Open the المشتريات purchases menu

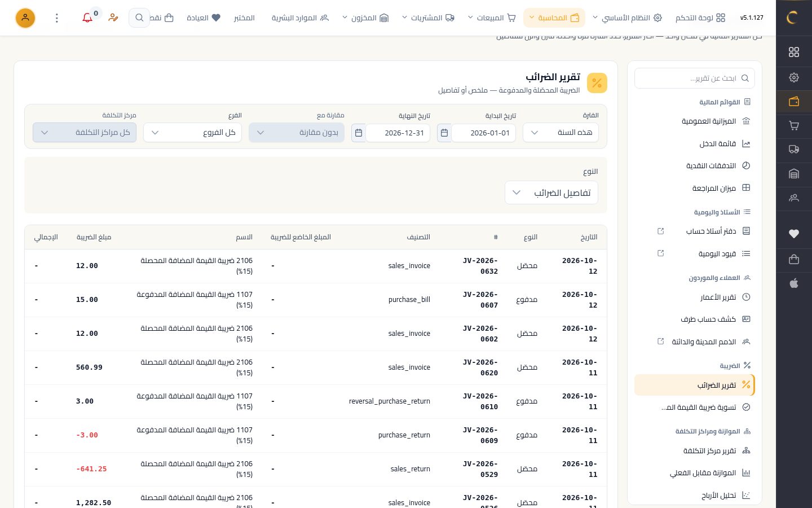tap(429, 18)
